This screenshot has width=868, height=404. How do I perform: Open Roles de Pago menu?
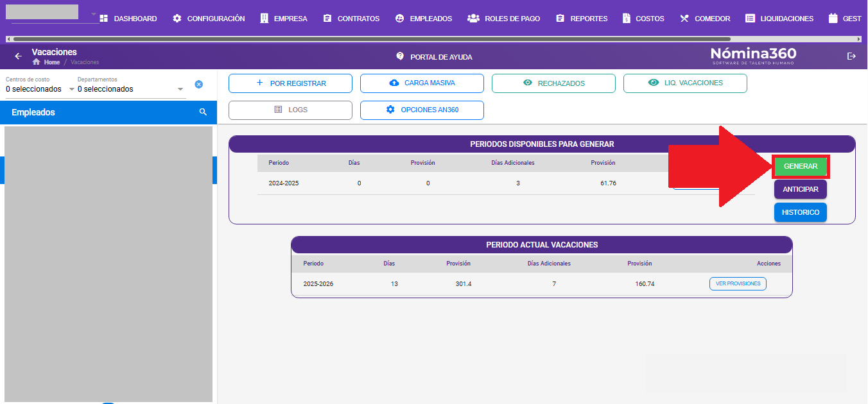pos(504,19)
